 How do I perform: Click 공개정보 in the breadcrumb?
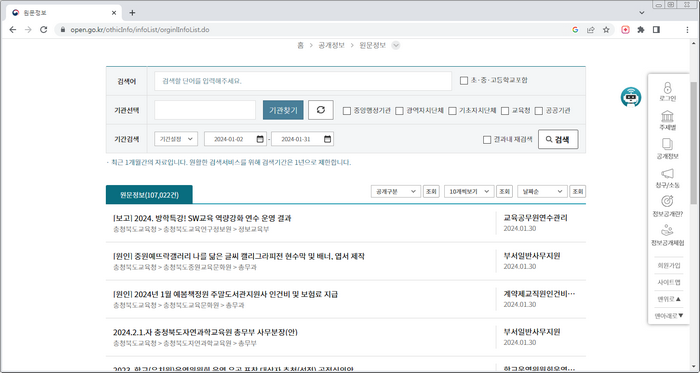coord(331,45)
